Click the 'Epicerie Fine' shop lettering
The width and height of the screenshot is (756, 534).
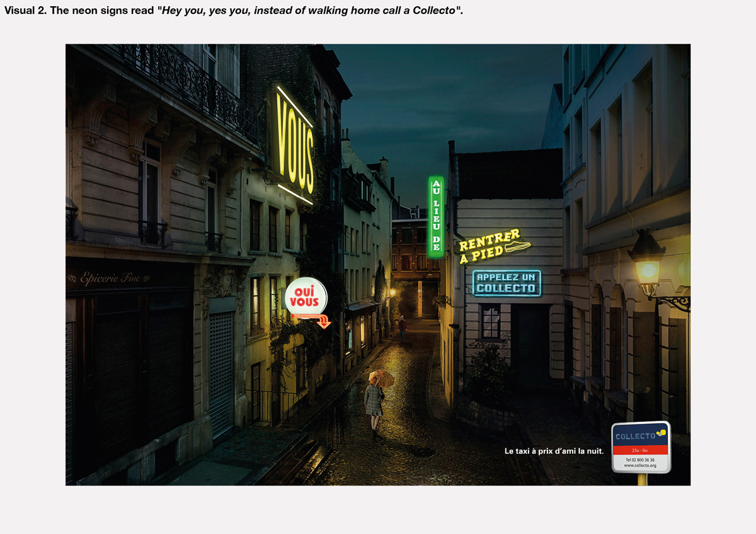110,278
